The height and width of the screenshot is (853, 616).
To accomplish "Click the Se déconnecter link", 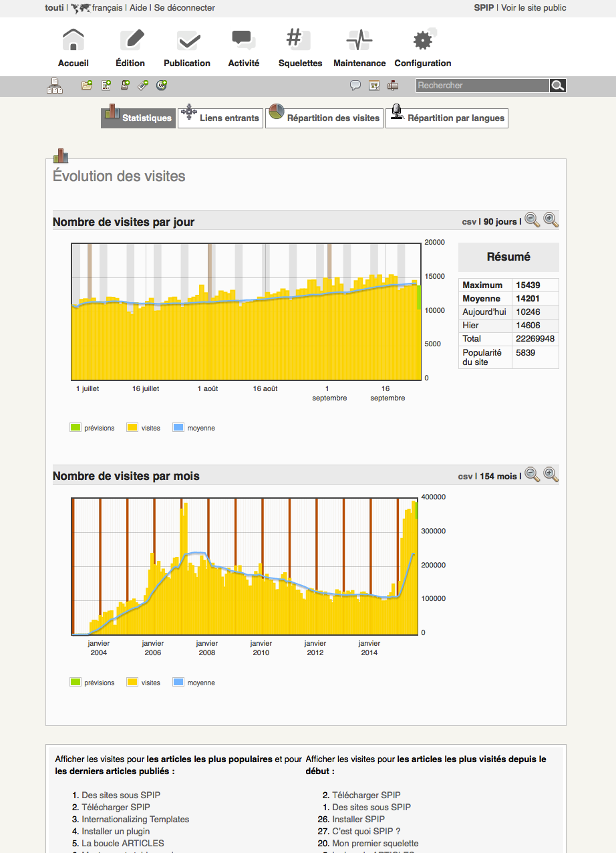I will coord(184,8).
